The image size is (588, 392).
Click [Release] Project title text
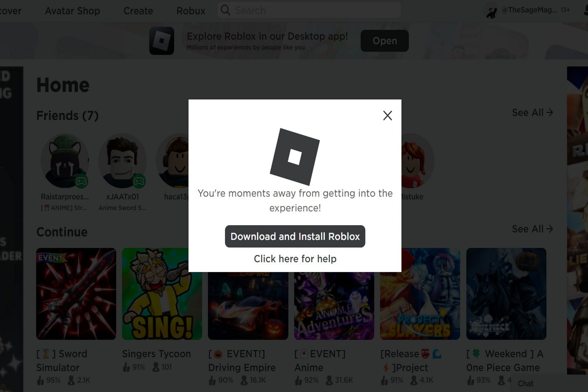(x=410, y=360)
